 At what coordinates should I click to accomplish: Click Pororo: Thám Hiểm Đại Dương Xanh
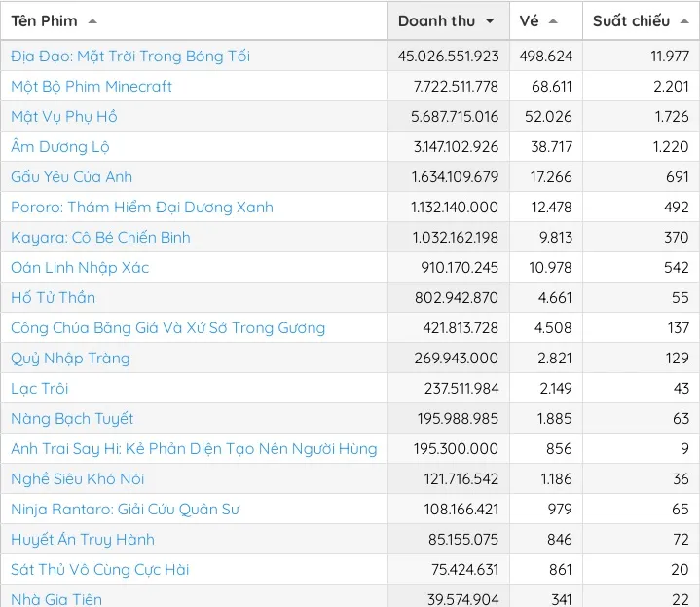pos(142,207)
